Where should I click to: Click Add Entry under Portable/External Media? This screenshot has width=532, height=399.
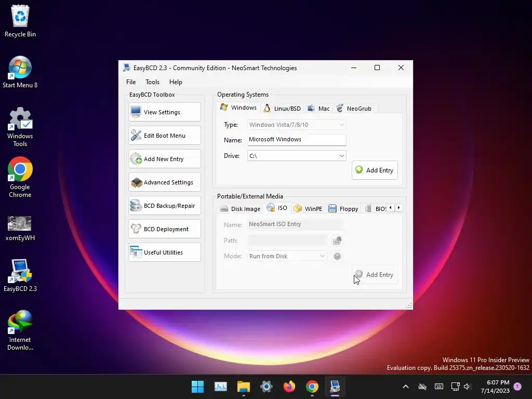(375, 275)
